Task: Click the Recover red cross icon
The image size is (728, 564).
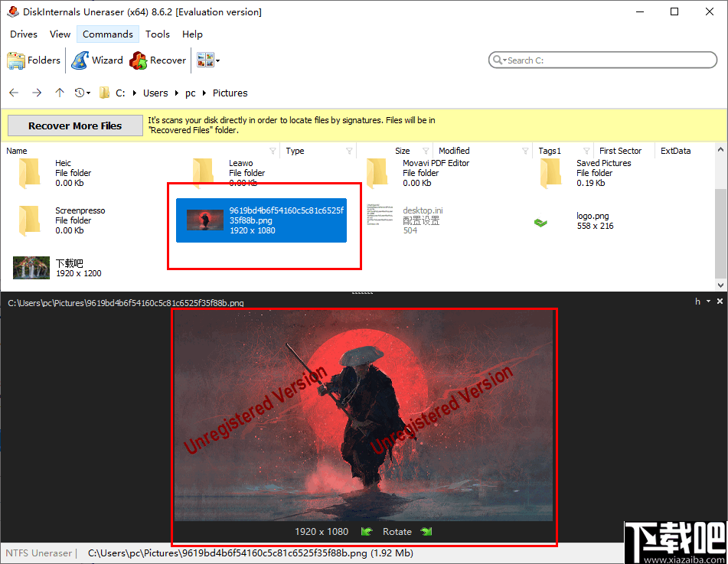Action: (138, 60)
